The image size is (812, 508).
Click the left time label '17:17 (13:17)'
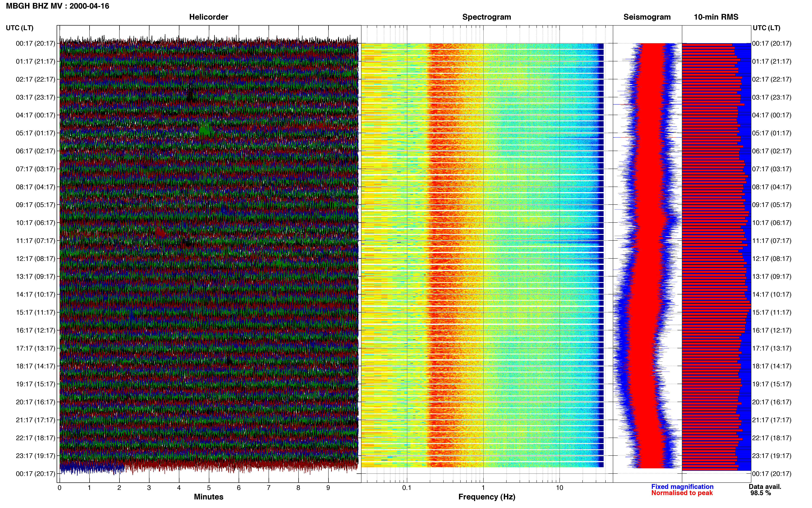click(x=36, y=348)
